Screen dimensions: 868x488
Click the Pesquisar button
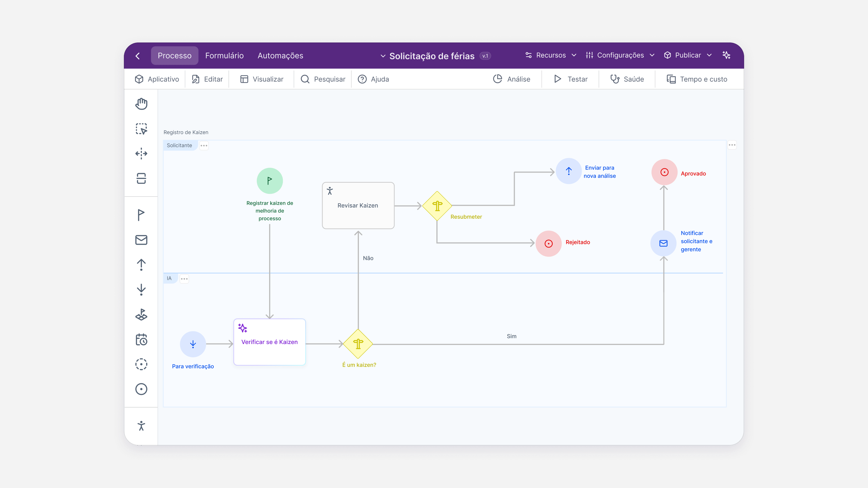click(x=323, y=79)
